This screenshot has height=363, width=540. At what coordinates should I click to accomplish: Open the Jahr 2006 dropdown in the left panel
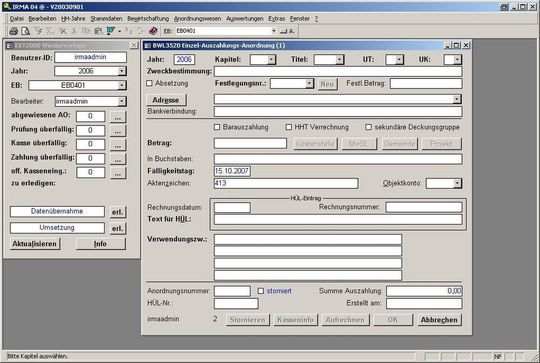(x=122, y=71)
